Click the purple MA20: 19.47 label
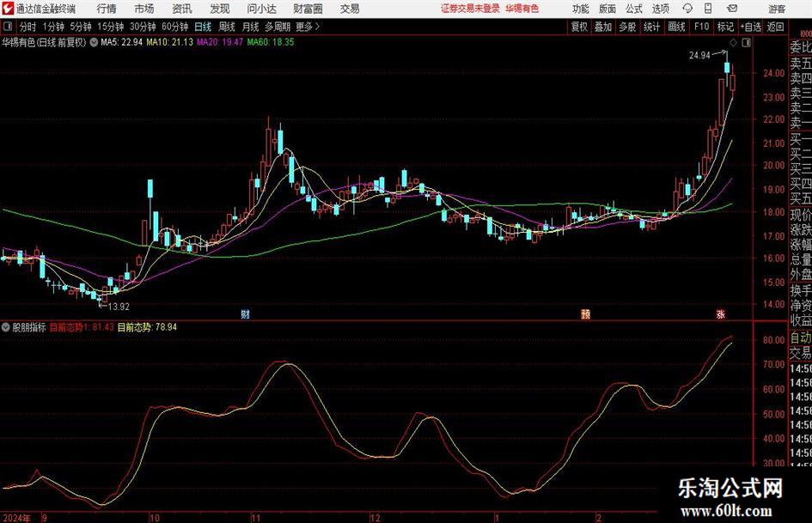Image resolution: width=812 pixels, height=523 pixels. point(220,42)
